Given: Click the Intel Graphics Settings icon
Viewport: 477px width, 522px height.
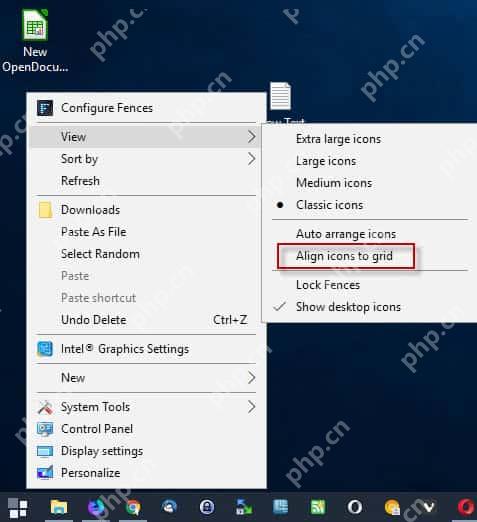Looking at the screenshot, I should 45,349.
